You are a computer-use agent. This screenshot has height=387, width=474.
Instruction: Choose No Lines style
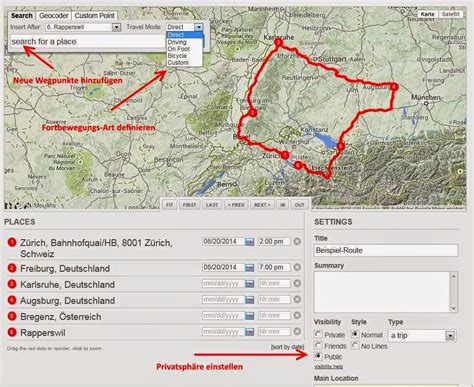355,345
